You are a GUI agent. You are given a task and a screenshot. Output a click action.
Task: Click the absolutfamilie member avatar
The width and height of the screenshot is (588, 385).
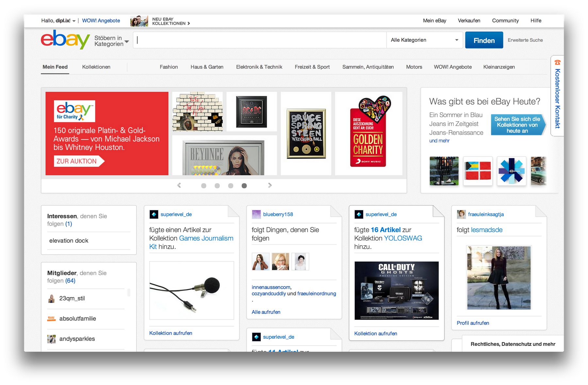pos(52,319)
